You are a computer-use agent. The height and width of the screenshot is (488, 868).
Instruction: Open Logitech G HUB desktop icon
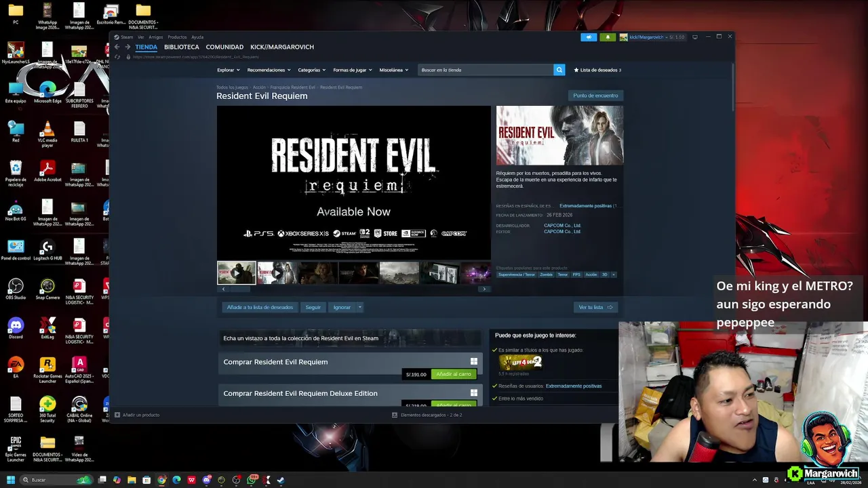[x=47, y=250]
